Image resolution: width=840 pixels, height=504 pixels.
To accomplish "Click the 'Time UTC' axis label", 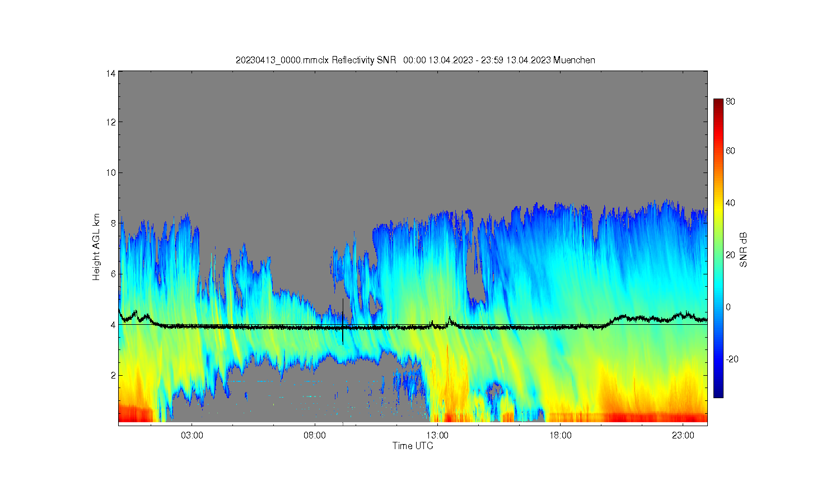I will (413, 446).
